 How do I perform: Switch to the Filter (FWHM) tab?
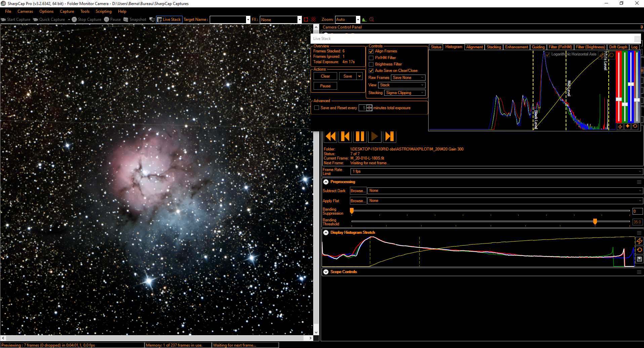[560, 47]
